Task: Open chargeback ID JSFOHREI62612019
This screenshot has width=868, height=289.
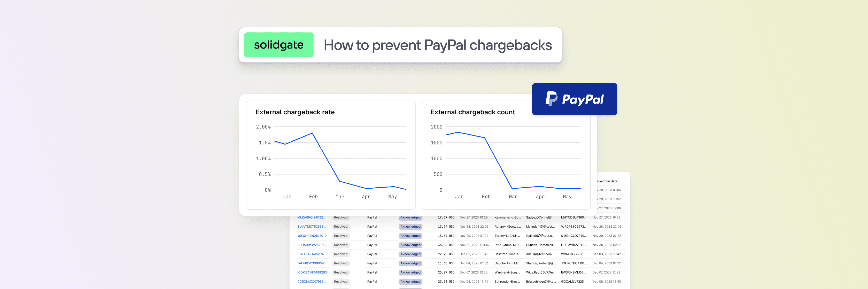Action: (312, 236)
